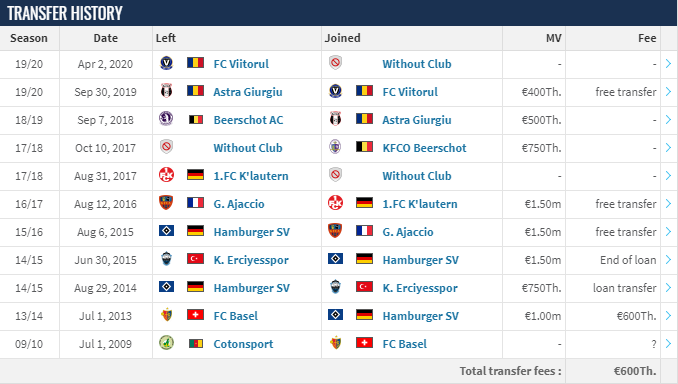The height and width of the screenshot is (384, 678).
Task: Expand details chevron for the Aug 29, 2014 loan transfer
Action: click(x=668, y=288)
